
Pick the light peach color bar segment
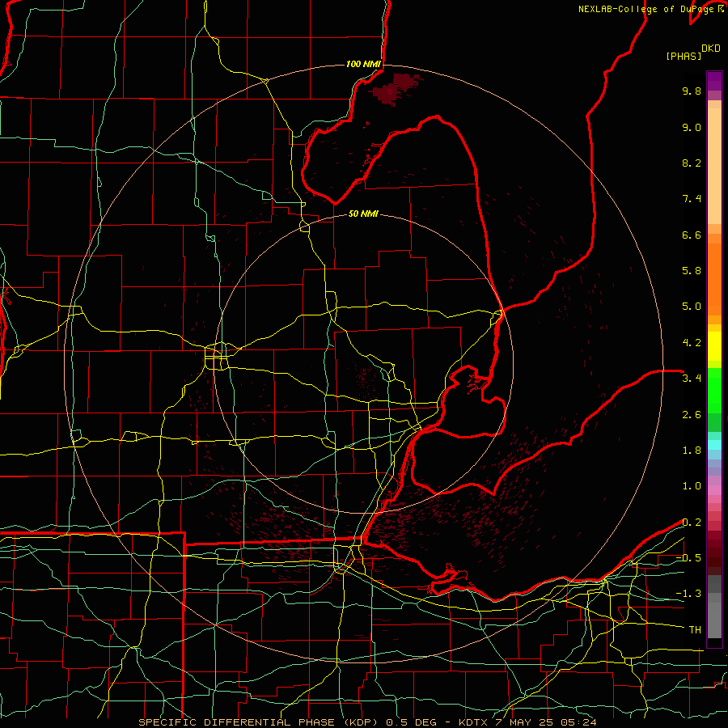[714, 166]
